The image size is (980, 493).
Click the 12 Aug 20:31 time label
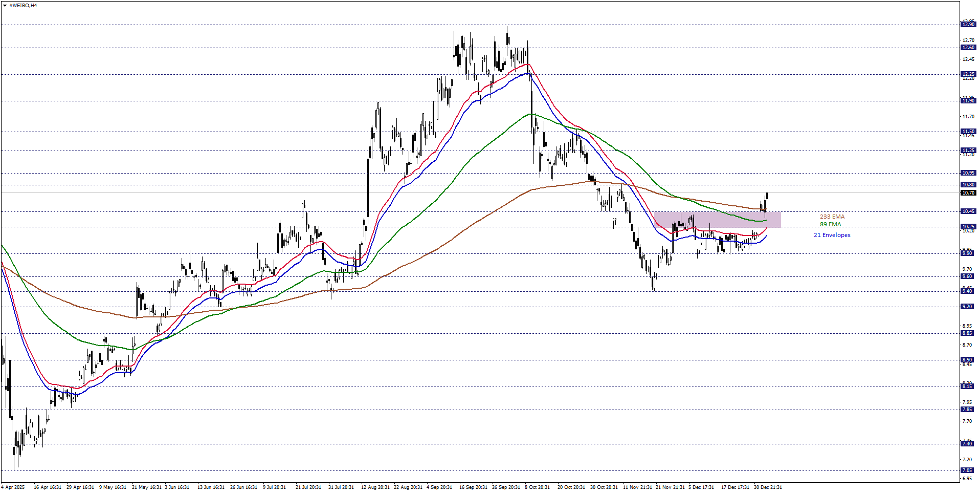tap(375, 487)
